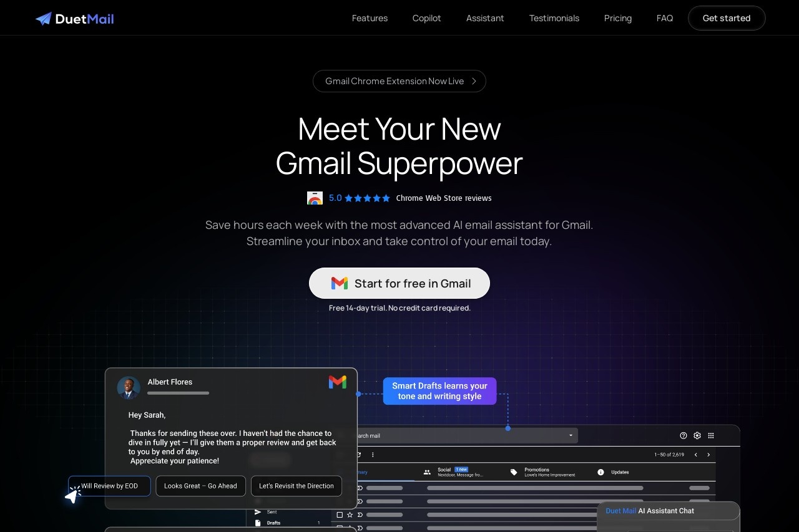
Task: Click Smart Drafts learns your tone label
Action: click(x=440, y=391)
